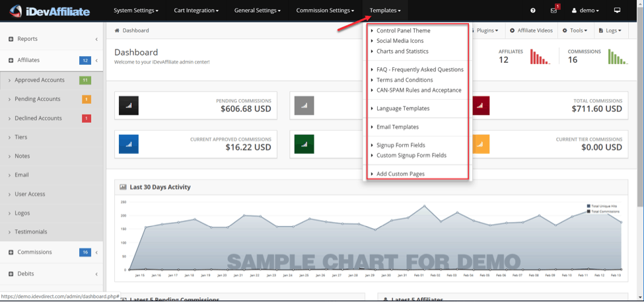Viewport: 644px width, 302px height.
Task: Click the orange Current Tier Commissions icon
Action: click(480, 144)
